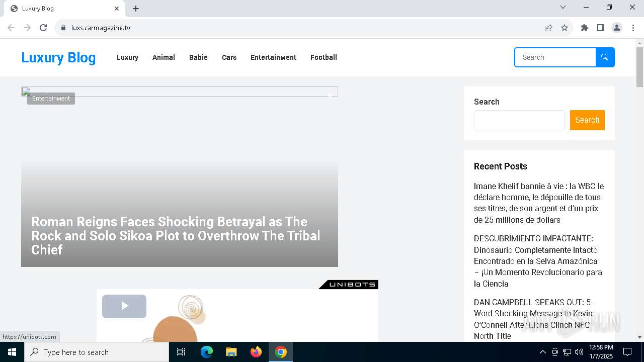Click the Luxury Blog site logo
The image size is (644, 362).
pyautogui.click(x=58, y=57)
